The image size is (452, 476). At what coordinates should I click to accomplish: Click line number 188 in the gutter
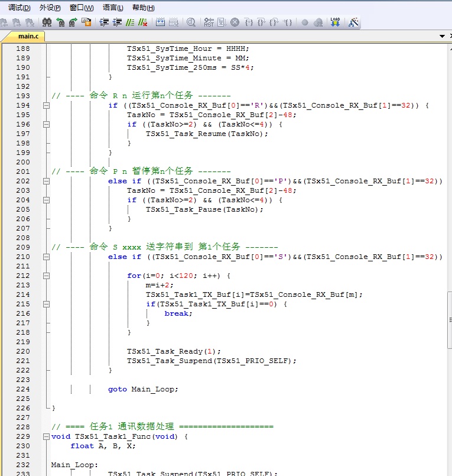point(23,48)
